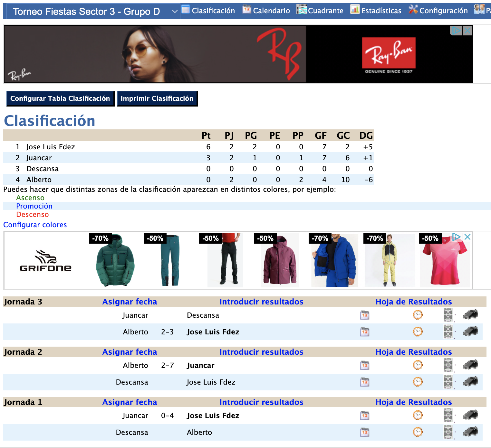Screen dimensions: 491x448
Task: Open Hoja de Resultados for Jornada 1
Action: [x=414, y=402]
